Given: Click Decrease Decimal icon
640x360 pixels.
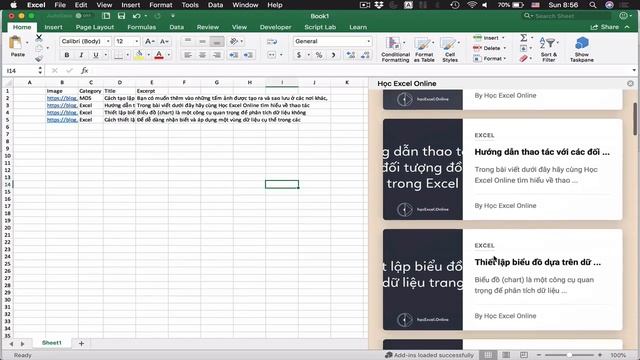Looking at the screenshot, I should (365, 55).
